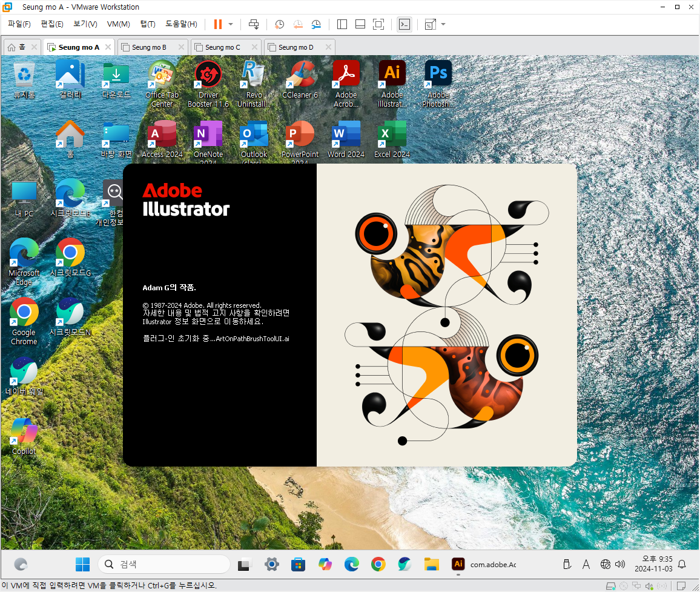Viewport: 700px width, 592px height.
Task: Open the Downloads (다운로드) folder shortcut
Action: tap(116, 81)
